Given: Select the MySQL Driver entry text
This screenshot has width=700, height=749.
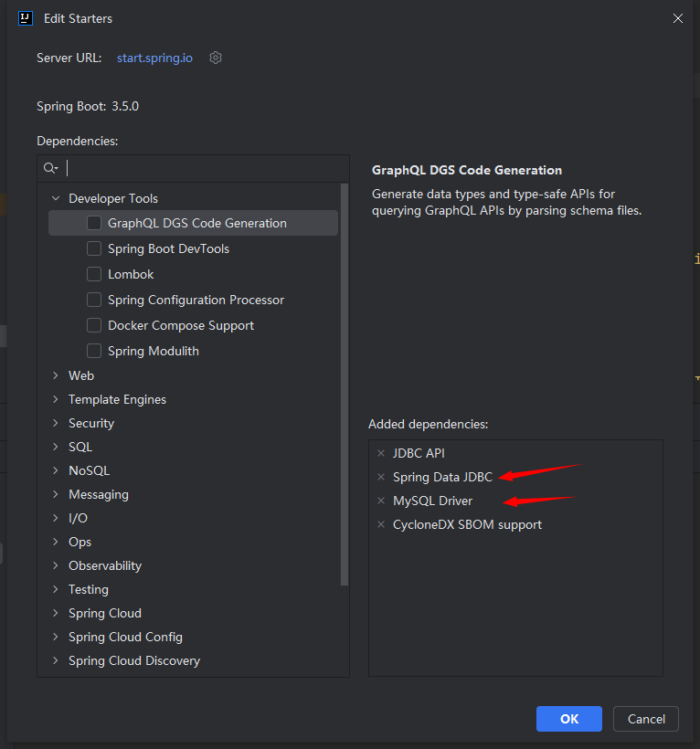Looking at the screenshot, I should pos(432,501).
